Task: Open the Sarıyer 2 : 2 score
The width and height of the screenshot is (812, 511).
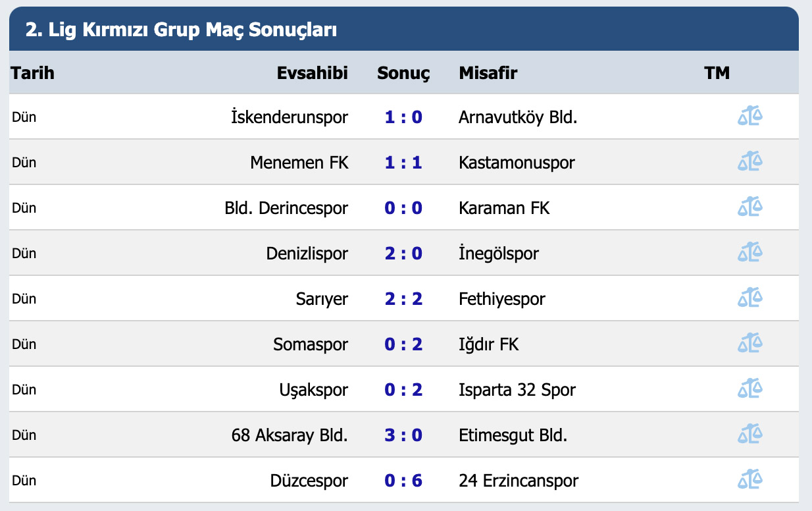Action: click(403, 299)
